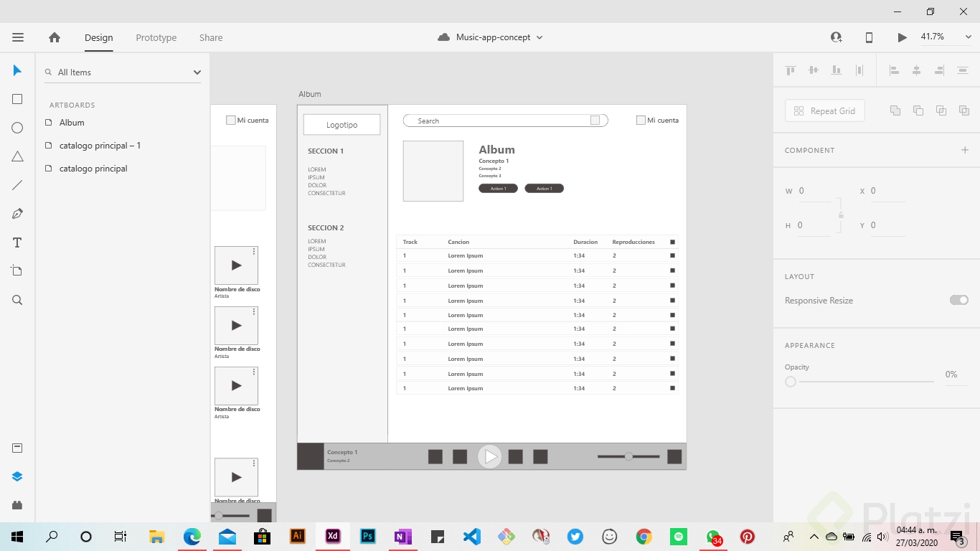Click the Repeat Grid button
980x551 pixels.
pyautogui.click(x=825, y=110)
